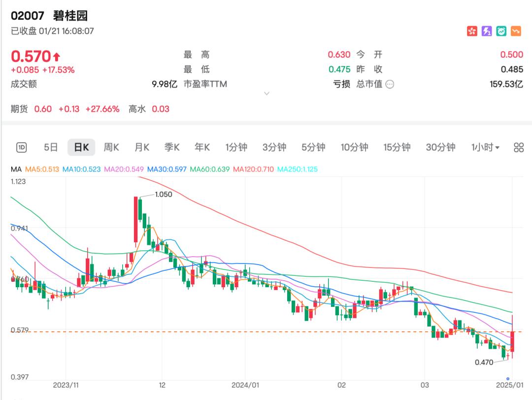Image resolution: width=532 pixels, height=400 pixels.
Task: Click the MA20:0.549 indicator label
Action: tap(124, 169)
